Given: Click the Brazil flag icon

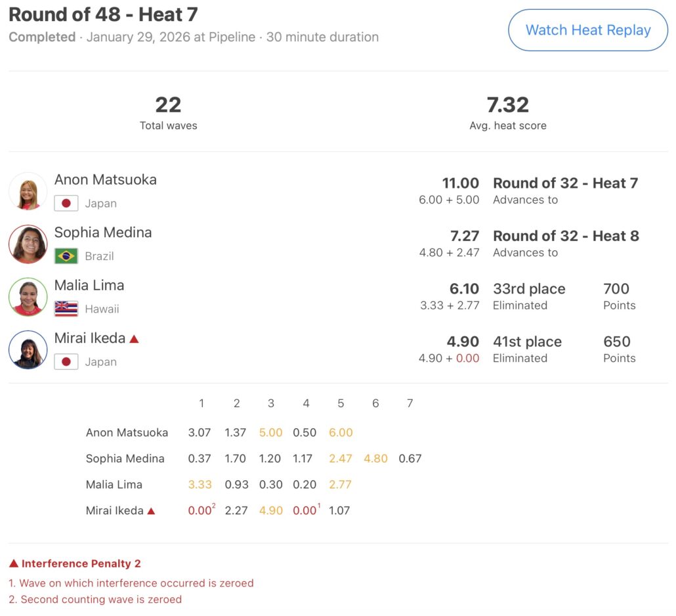Looking at the screenshot, I should tap(66, 256).
